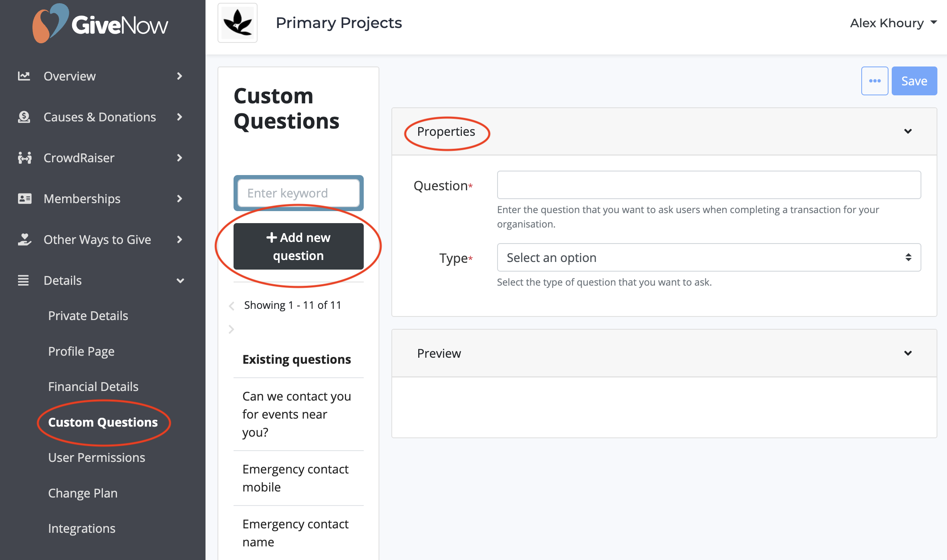Viewport: 947px width, 560px height.
Task: Click the Add new question button
Action: pyautogui.click(x=298, y=246)
